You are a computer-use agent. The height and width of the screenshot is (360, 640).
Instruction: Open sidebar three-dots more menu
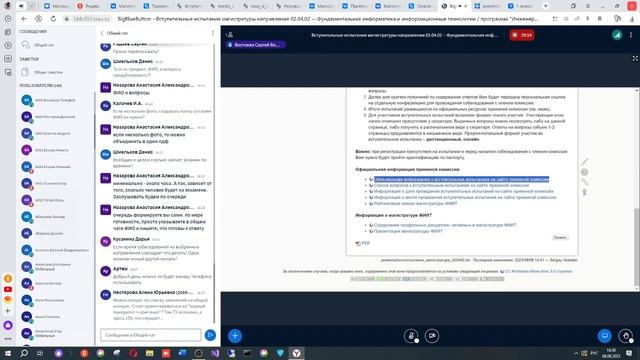(8, 339)
